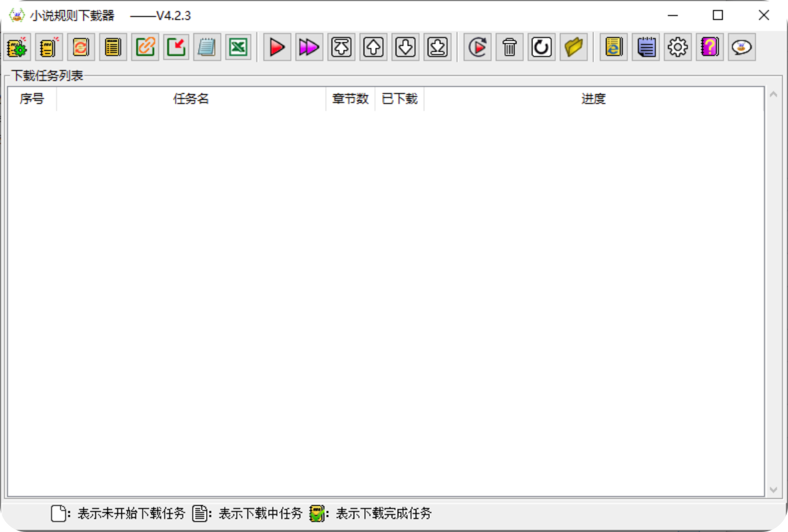Click the 进度 column header

click(594, 99)
